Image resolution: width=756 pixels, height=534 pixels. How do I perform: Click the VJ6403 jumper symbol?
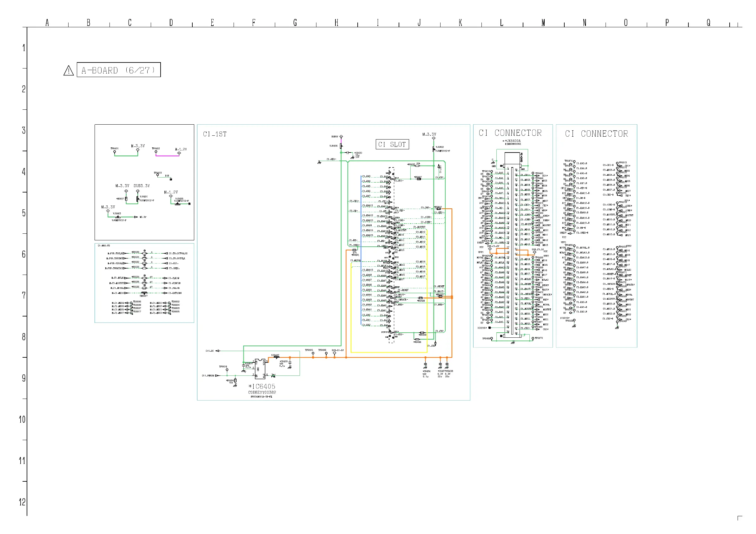coord(118,217)
